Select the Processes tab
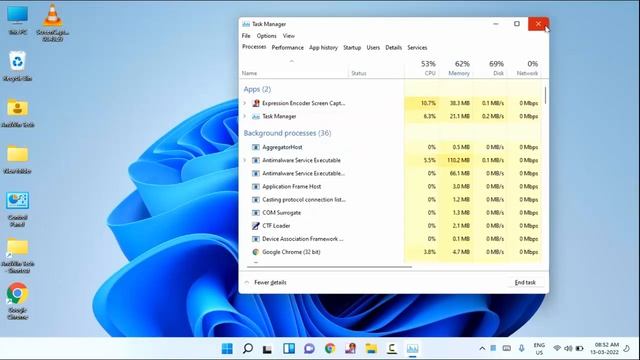 pos(254,47)
